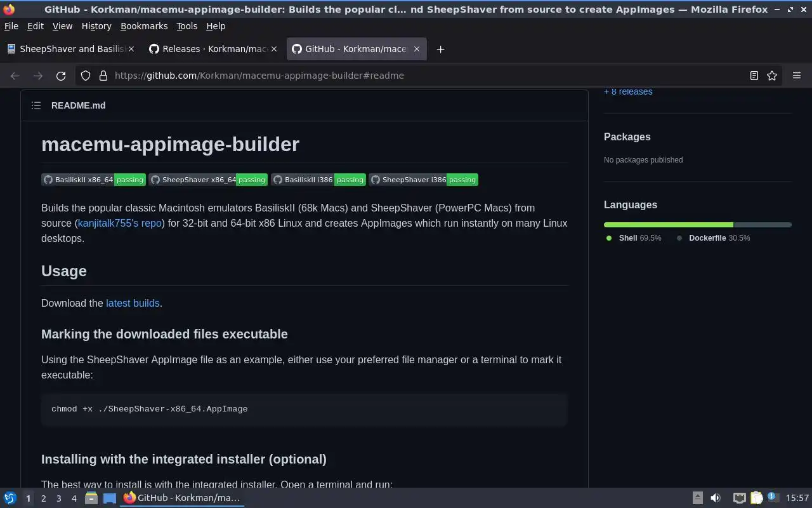Click the padlock site security icon
Screen dimensions: 812x508
103,76
